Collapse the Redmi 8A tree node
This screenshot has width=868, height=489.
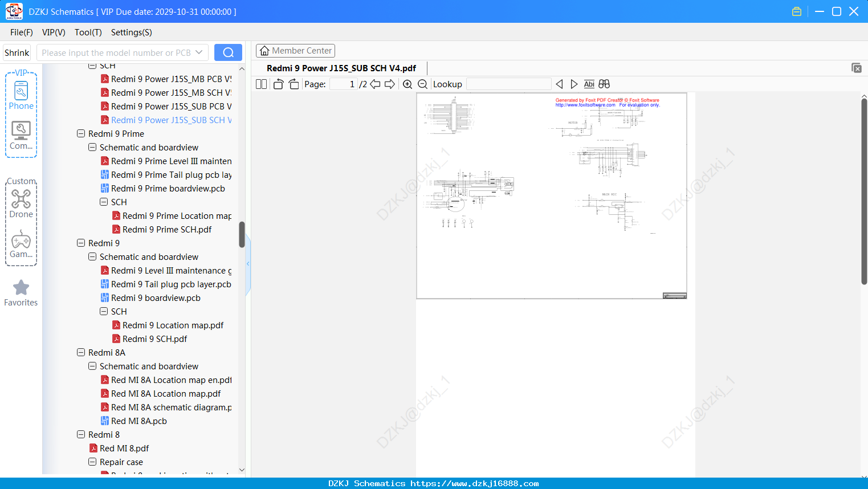[81, 352]
